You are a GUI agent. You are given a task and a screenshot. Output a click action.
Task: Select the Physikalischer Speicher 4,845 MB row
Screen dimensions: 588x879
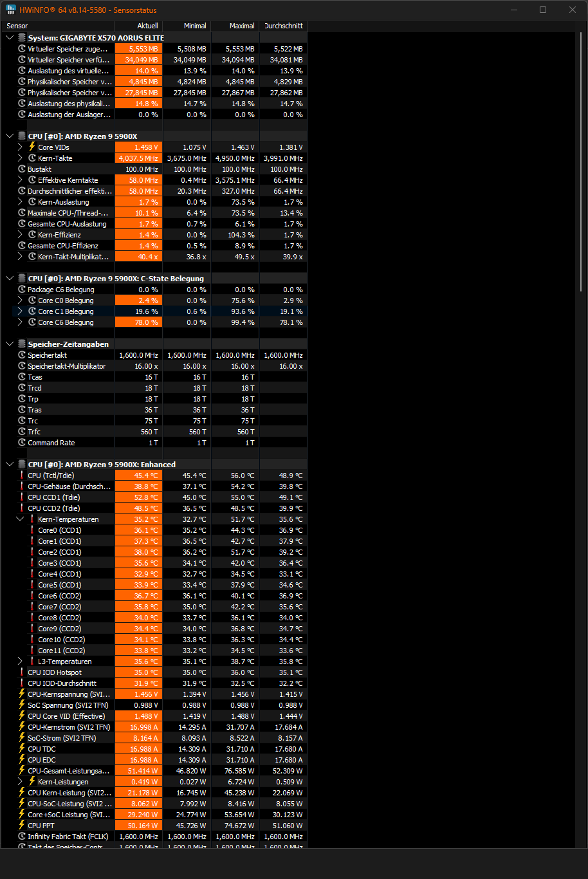[154, 82]
